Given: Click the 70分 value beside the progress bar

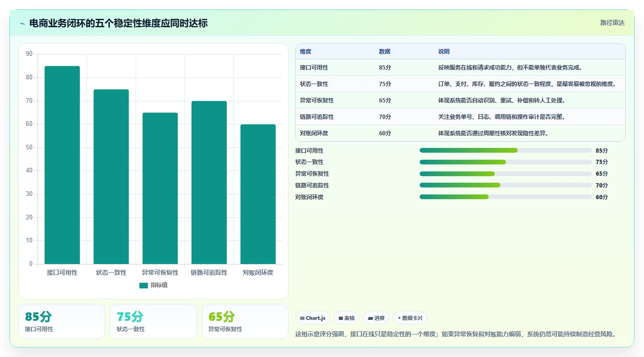Looking at the screenshot, I should [x=602, y=186].
